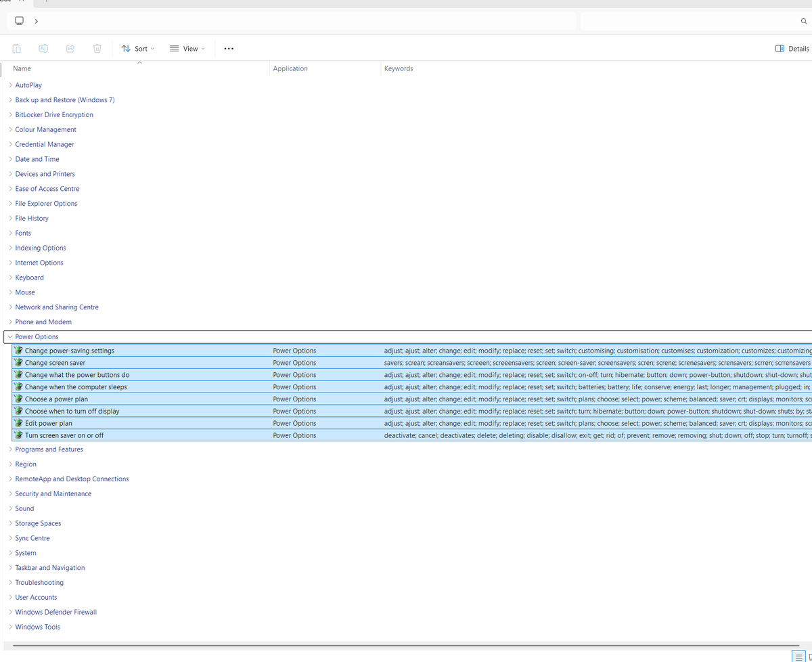This screenshot has width=812, height=662.
Task: Select the Keyboard group
Action: (30, 278)
